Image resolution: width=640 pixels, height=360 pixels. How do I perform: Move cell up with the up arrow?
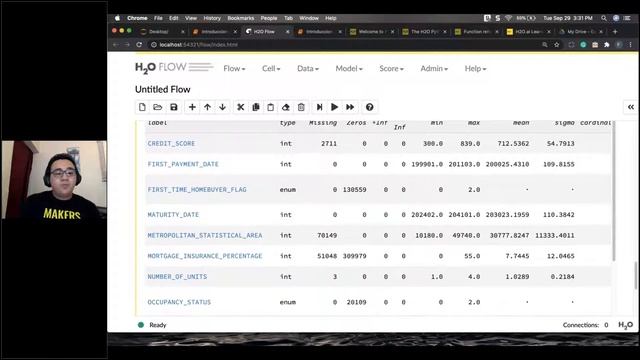207,107
